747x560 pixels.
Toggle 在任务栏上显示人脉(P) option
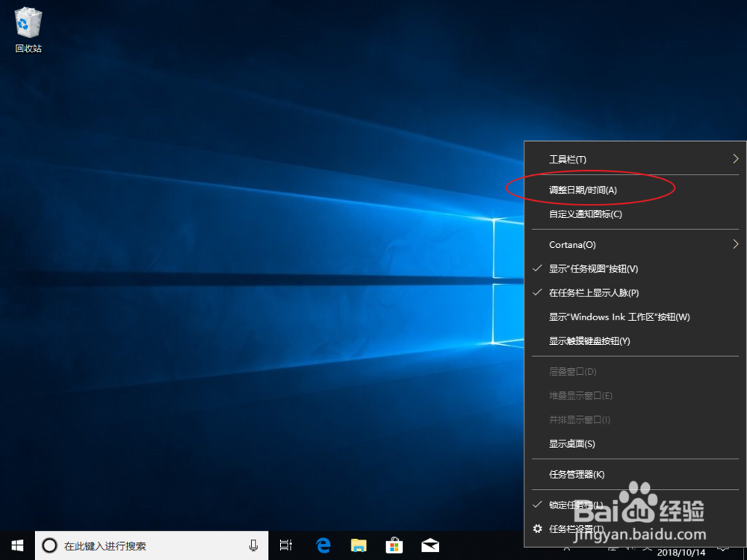click(x=635, y=293)
